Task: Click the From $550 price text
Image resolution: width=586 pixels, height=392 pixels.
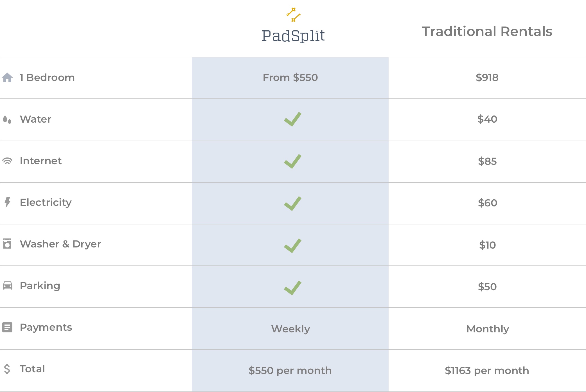Action: click(290, 78)
